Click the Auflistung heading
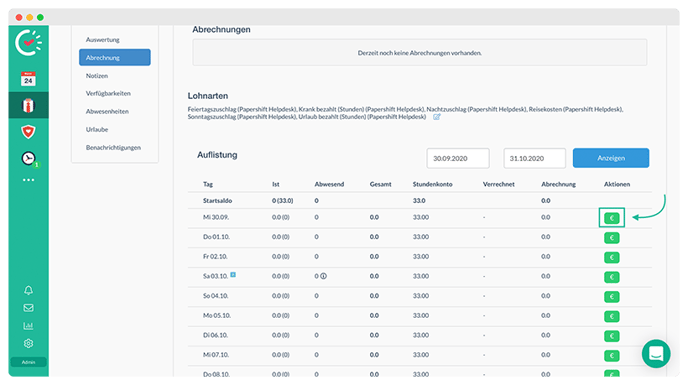The width and height of the screenshot is (688, 385). point(217,155)
